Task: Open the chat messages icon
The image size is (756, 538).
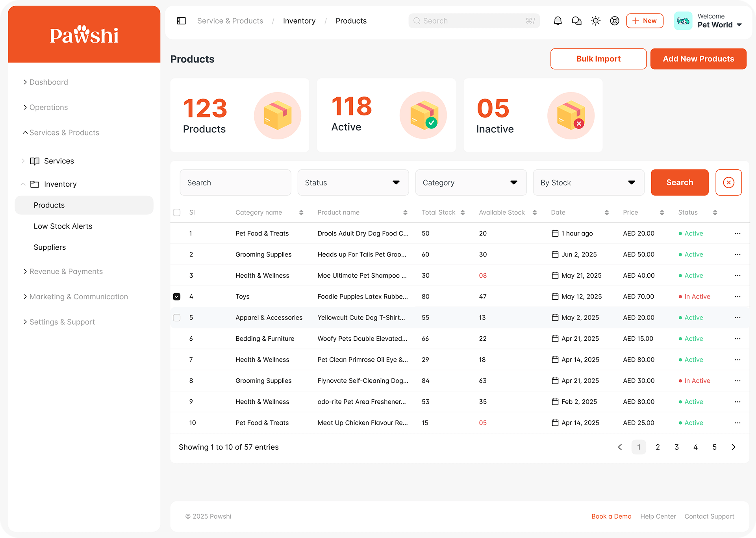Action: pos(576,21)
